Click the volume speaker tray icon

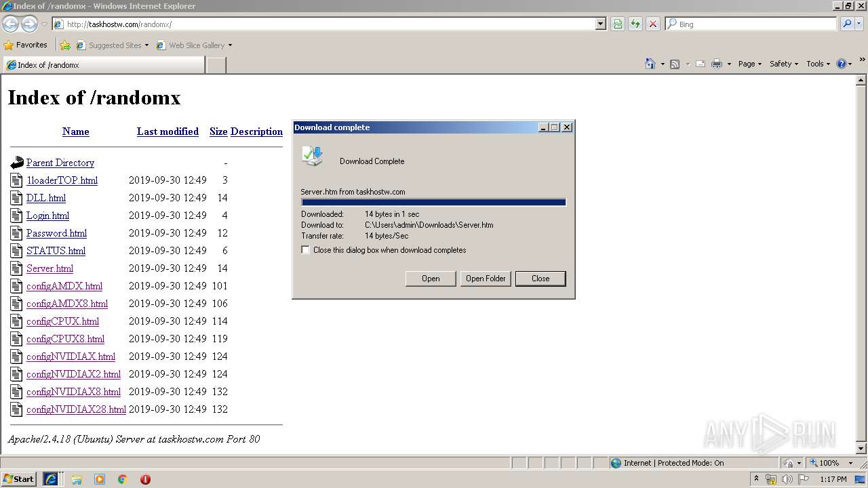[x=787, y=479]
